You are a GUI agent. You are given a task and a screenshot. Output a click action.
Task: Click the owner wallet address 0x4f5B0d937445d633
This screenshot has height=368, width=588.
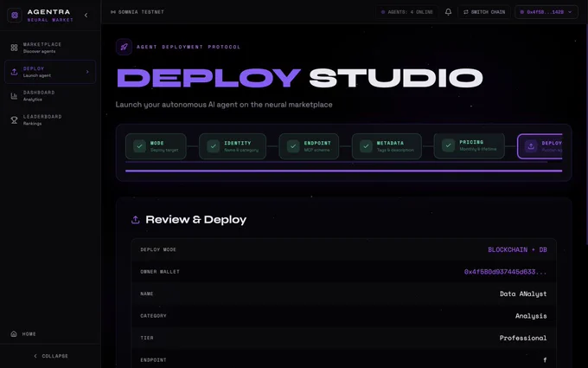coord(505,272)
